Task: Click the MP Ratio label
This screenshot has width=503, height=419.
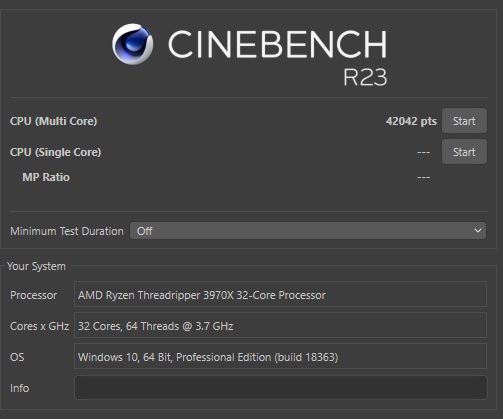Action: point(46,177)
